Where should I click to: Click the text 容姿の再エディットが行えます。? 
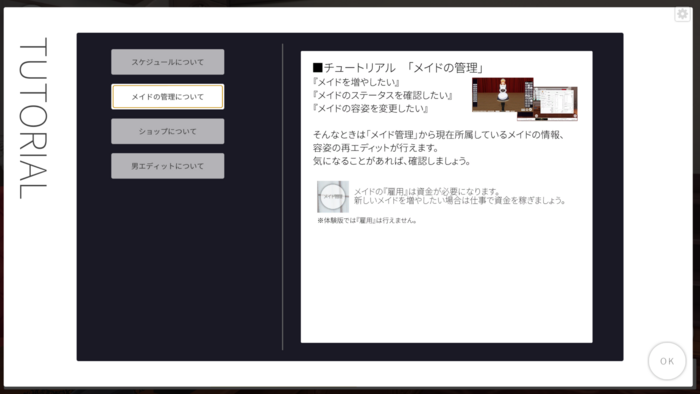coord(376,148)
